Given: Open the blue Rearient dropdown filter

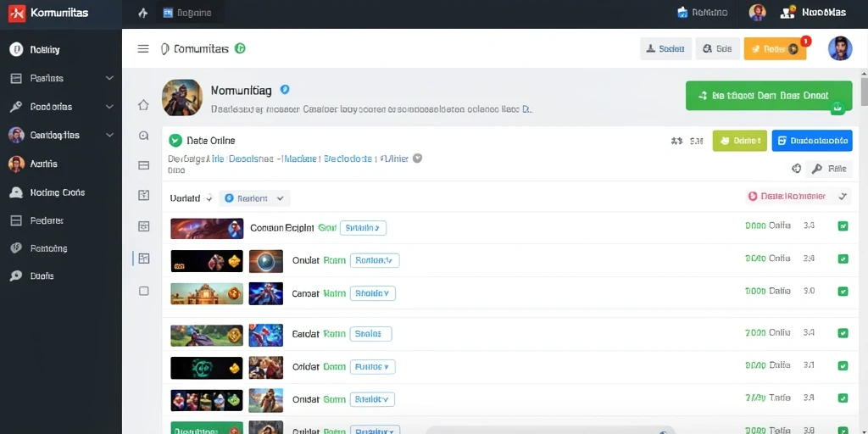Looking at the screenshot, I should click(254, 198).
